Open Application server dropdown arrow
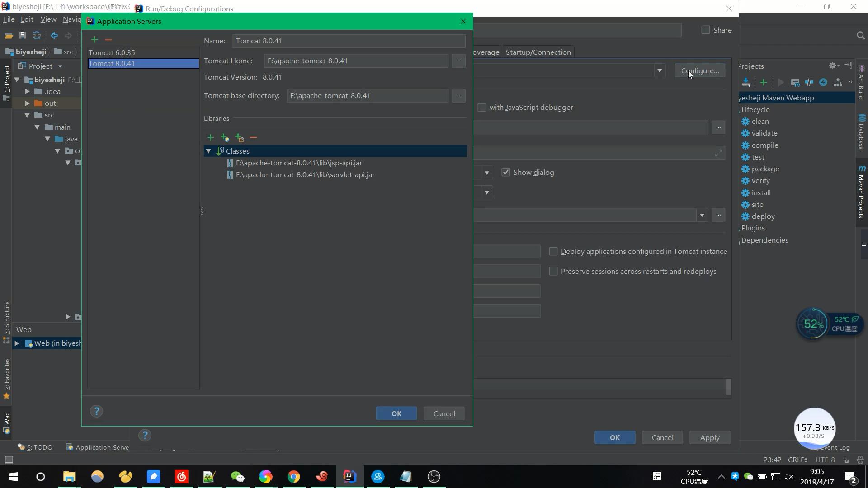The width and height of the screenshot is (868, 488). pos(659,71)
